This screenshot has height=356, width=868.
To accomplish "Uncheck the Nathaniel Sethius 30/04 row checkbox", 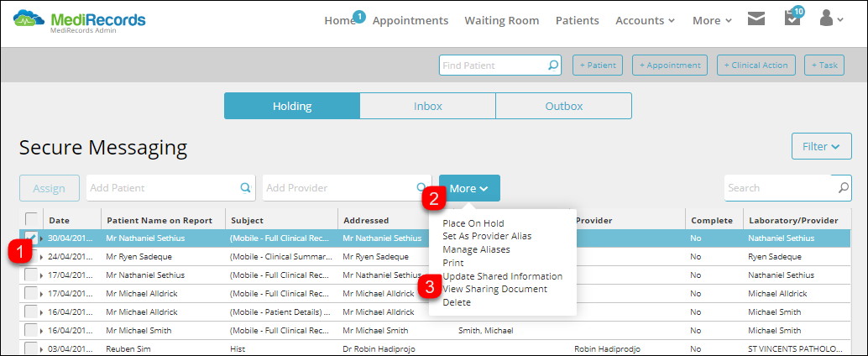I will click(x=31, y=238).
